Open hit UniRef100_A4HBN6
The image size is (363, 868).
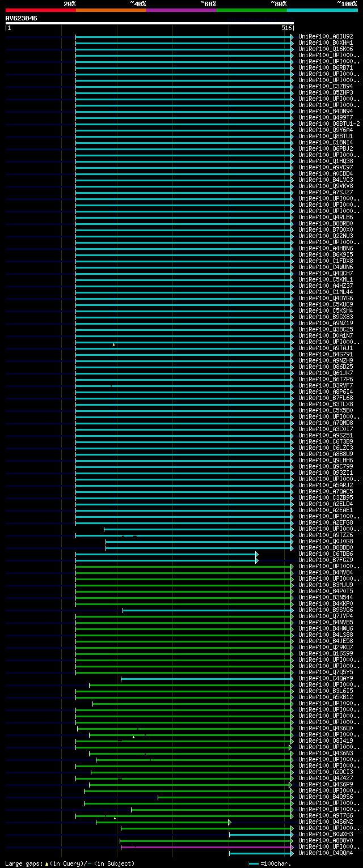[326, 248]
